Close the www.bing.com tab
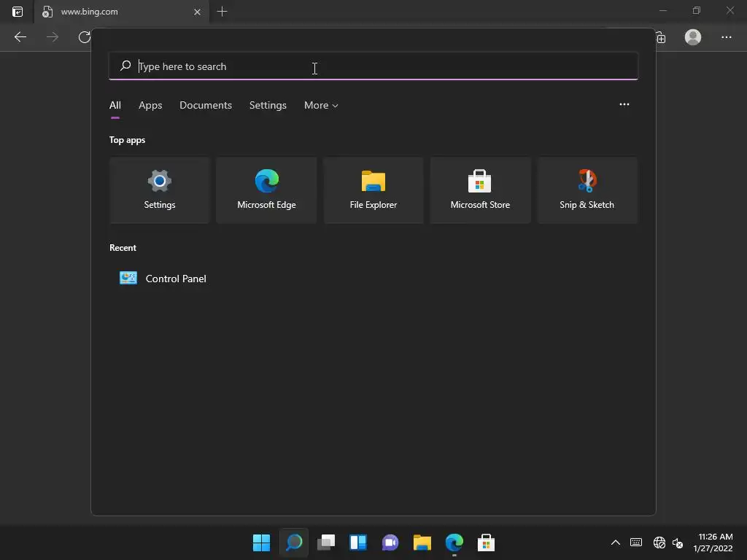The image size is (747, 560). (197, 12)
